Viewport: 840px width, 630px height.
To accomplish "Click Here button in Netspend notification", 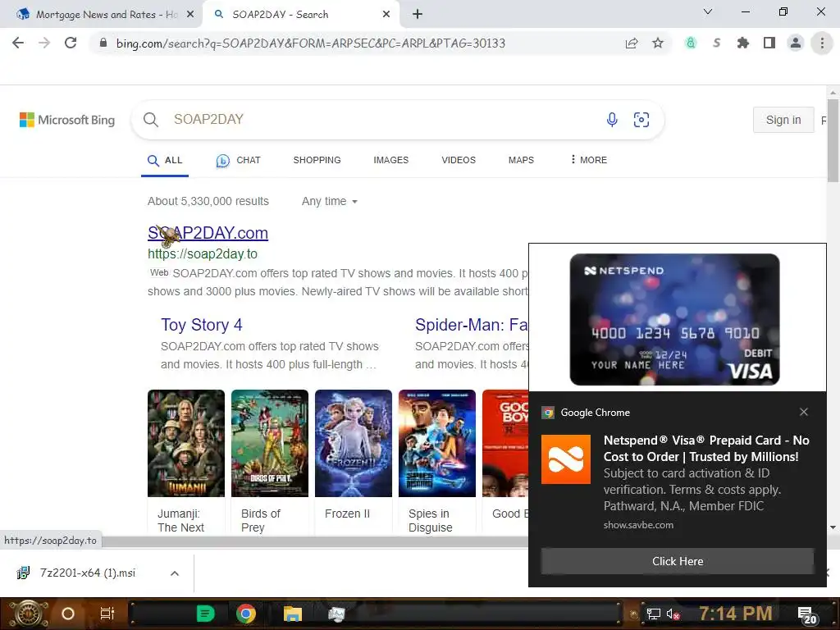I will click(677, 561).
